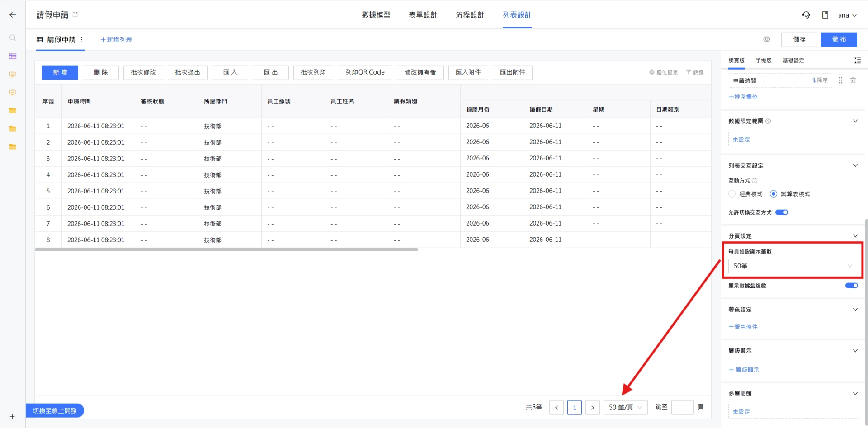Collapse the 列表交互設定 section

click(x=855, y=165)
